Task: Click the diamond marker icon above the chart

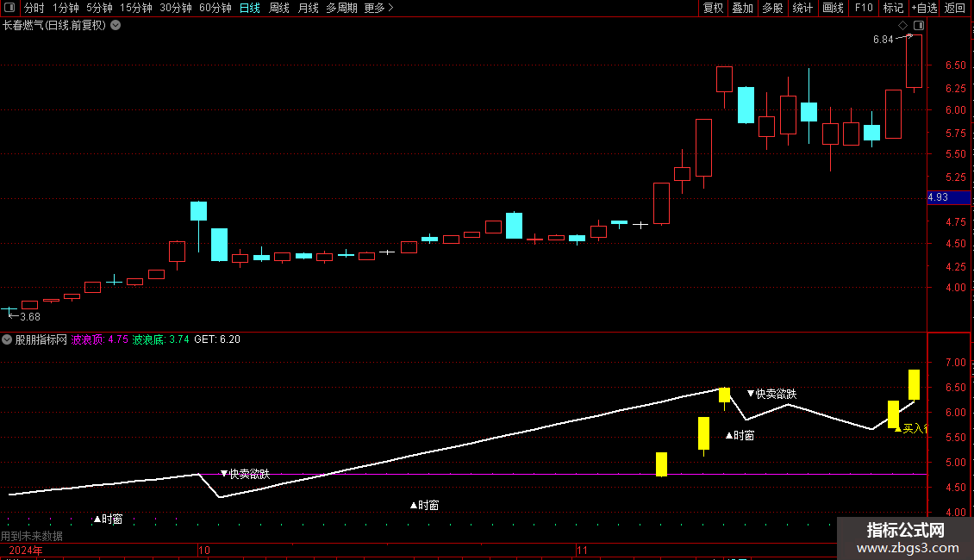Action: (902, 26)
